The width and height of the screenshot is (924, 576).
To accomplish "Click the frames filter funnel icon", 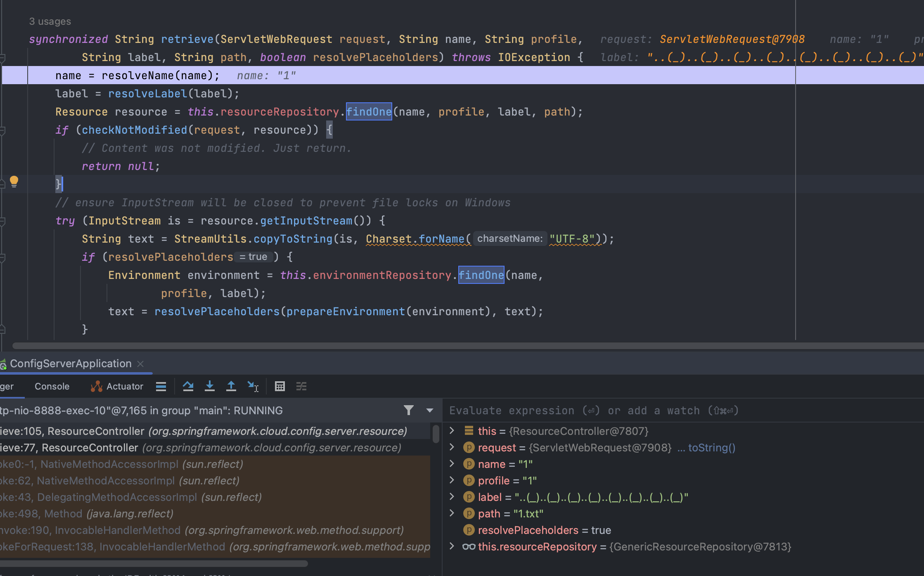I will tap(408, 410).
